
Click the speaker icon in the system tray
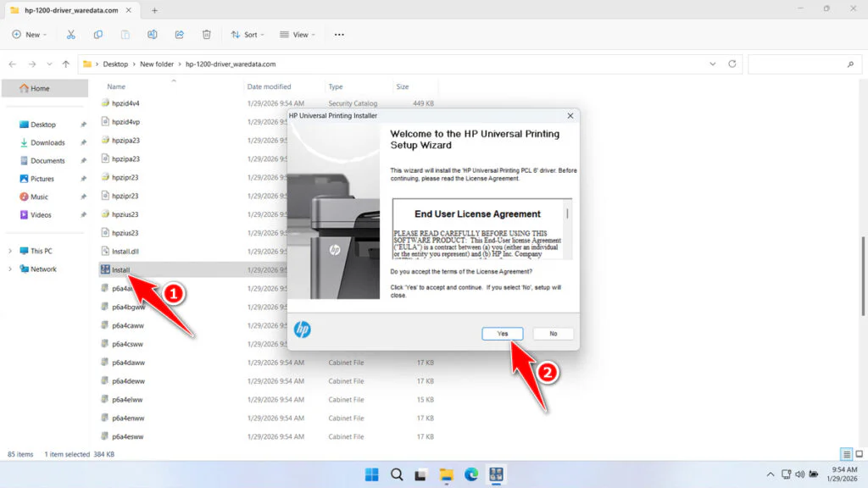click(x=799, y=474)
